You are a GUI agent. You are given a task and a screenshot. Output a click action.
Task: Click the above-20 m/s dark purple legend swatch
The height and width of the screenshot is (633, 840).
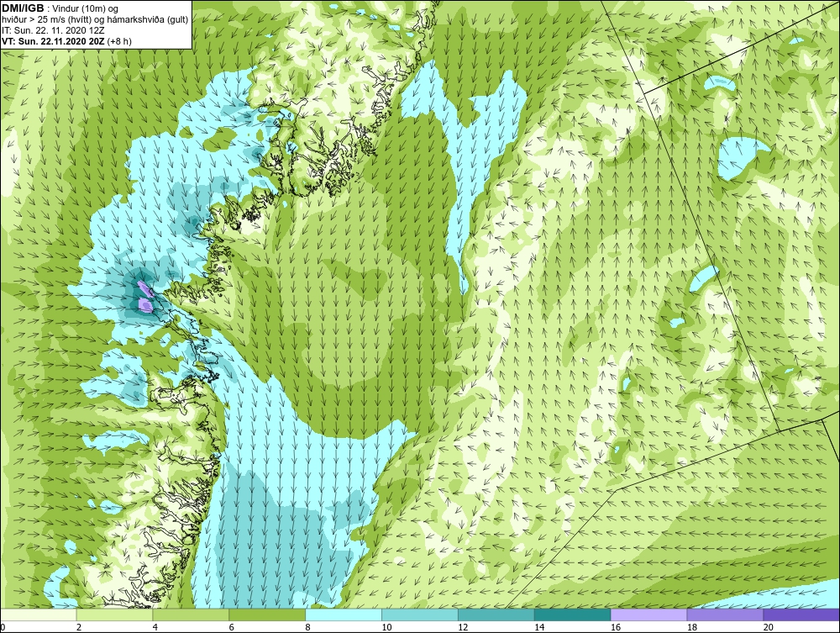point(801,615)
